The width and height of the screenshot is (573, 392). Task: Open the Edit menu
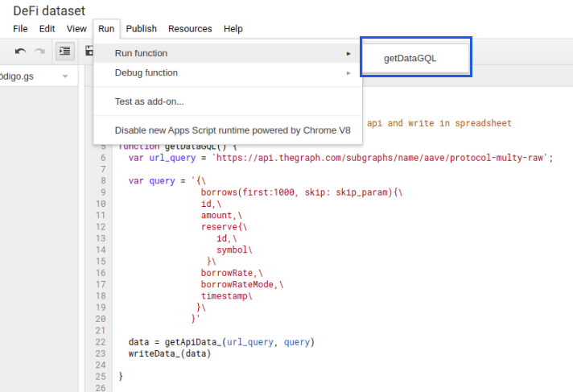47,28
